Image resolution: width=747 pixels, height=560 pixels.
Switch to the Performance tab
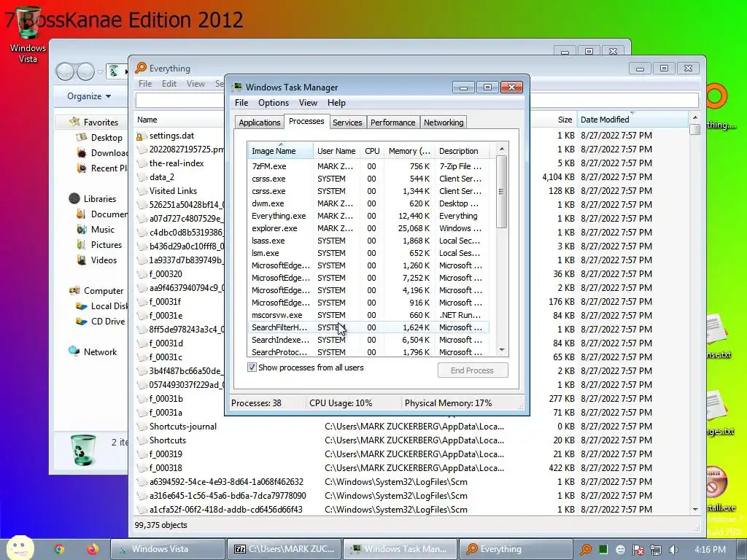click(392, 122)
